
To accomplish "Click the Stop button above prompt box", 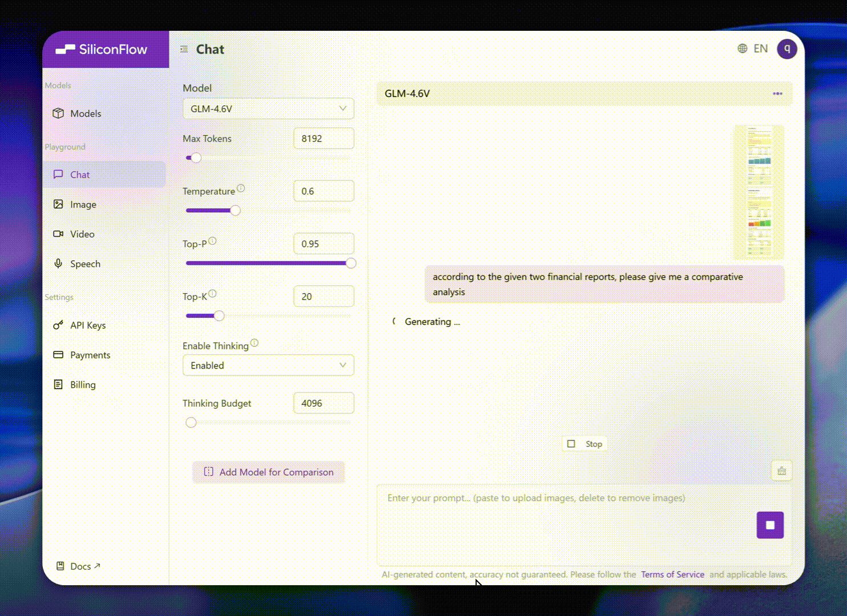I will pyautogui.click(x=585, y=444).
